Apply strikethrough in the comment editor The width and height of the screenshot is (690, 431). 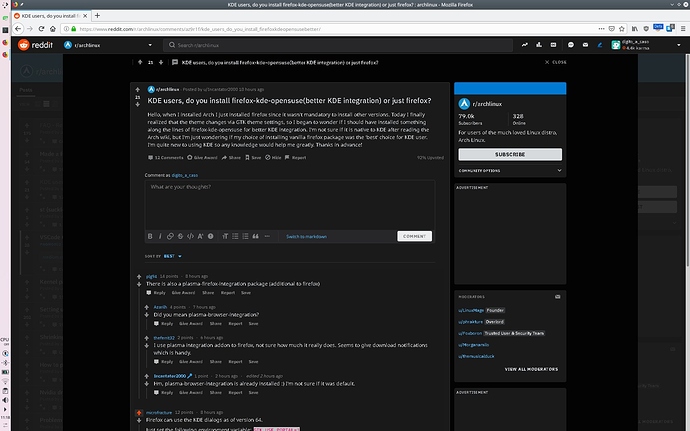pyautogui.click(x=180, y=236)
